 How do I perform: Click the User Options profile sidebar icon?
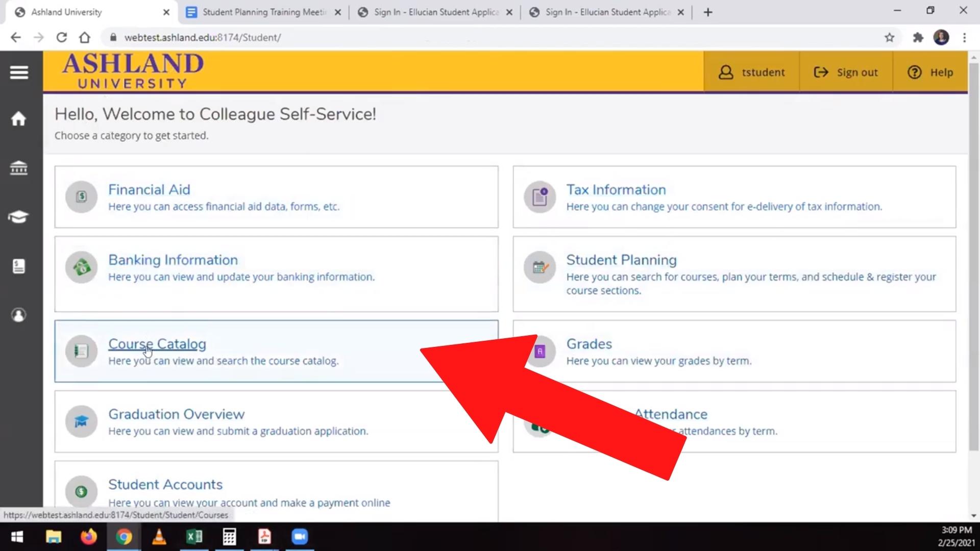click(19, 315)
